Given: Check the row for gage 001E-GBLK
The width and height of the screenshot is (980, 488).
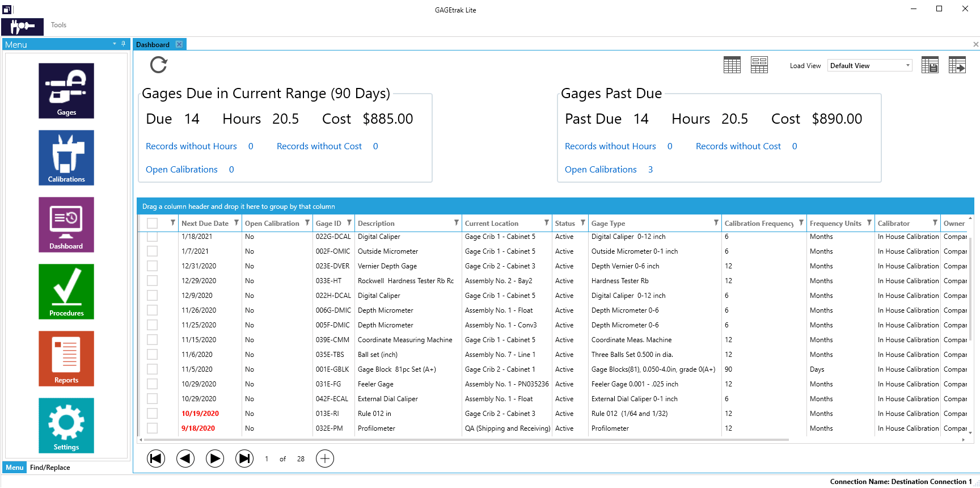Looking at the screenshot, I should 153,369.
